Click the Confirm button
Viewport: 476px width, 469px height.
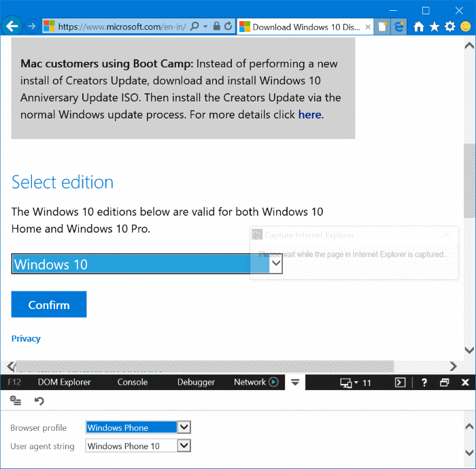point(49,304)
